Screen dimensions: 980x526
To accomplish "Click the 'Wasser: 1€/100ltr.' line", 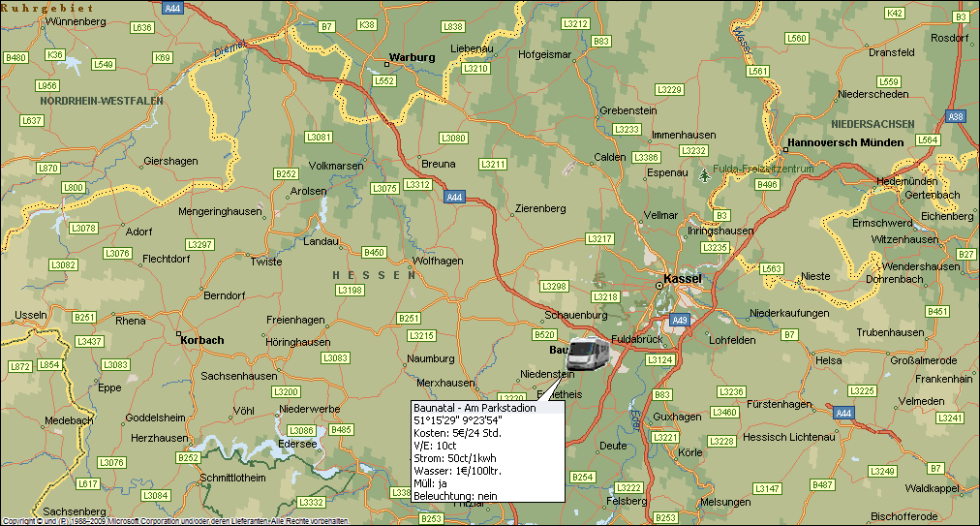I will [x=457, y=471].
